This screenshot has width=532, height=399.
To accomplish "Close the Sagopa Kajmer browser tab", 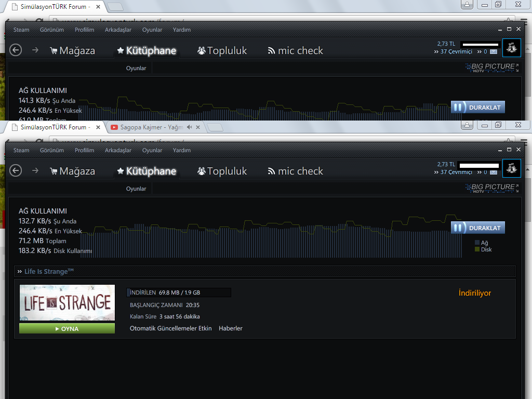I will [x=198, y=127].
